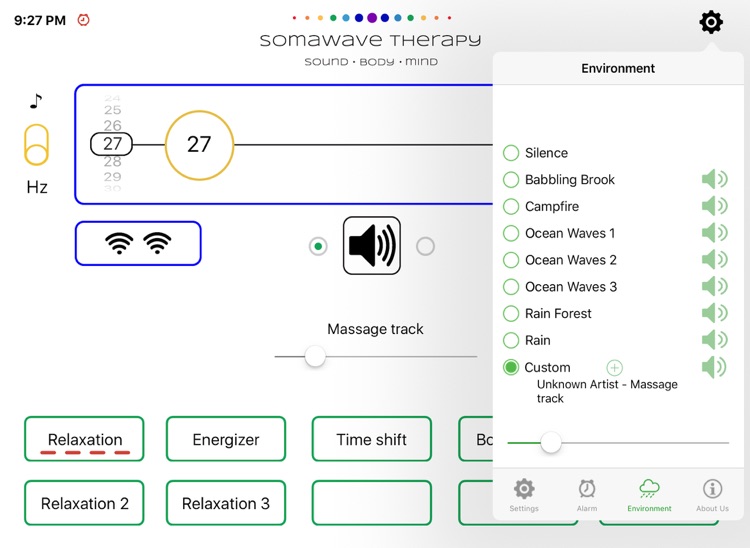The image size is (750, 548).
Task: Toggle the yellow Hz music switch
Action: [36, 145]
